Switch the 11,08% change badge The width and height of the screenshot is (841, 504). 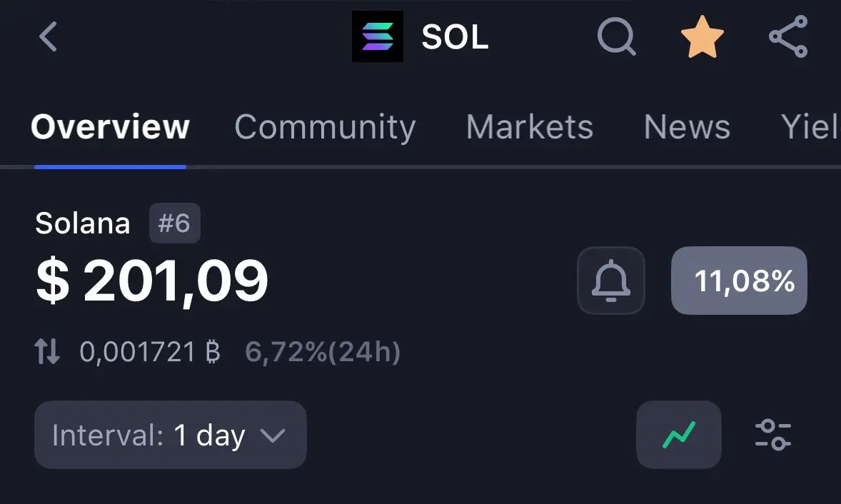pyautogui.click(x=739, y=281)
